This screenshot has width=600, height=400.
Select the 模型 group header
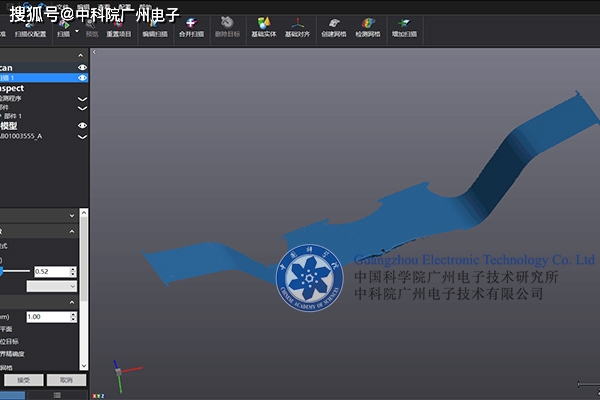point(9,126)
